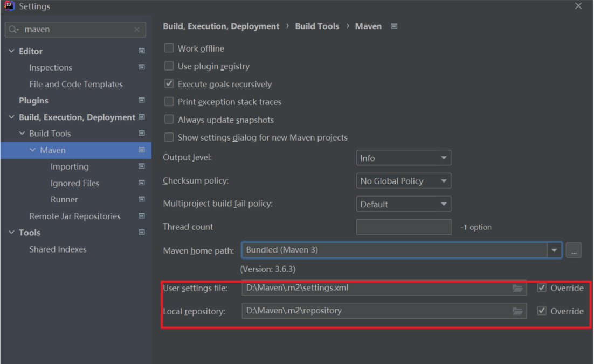Image resolution: width=594 pixels, height=364 pixels.
Task: Click the IntelliJ IDEA logo icon in title bar
Action: [x=9, y=6]
